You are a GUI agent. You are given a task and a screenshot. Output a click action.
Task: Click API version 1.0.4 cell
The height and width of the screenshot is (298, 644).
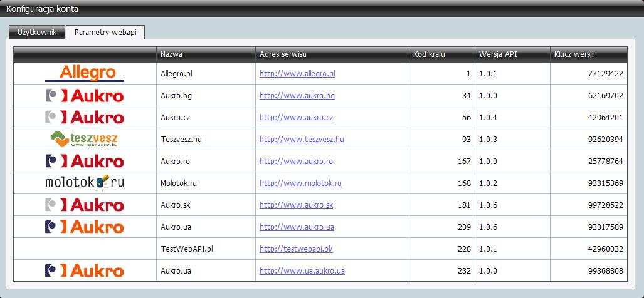coord(512,118)
